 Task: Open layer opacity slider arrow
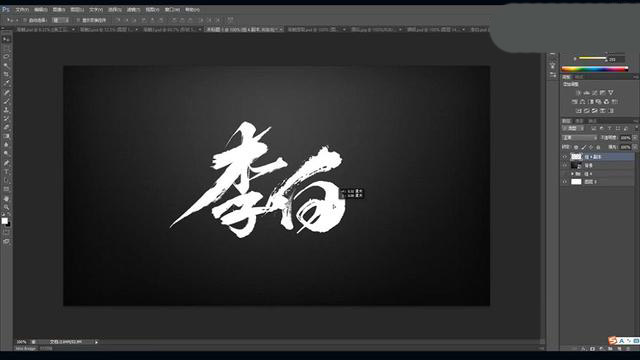click(635, 138)
